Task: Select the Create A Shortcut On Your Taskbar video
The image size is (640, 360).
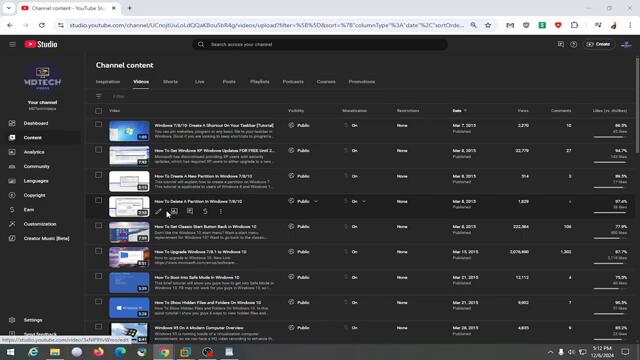Action: [99, 124]
